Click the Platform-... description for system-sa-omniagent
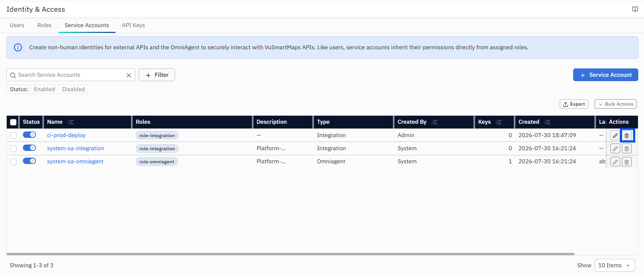 pos(271,161)
